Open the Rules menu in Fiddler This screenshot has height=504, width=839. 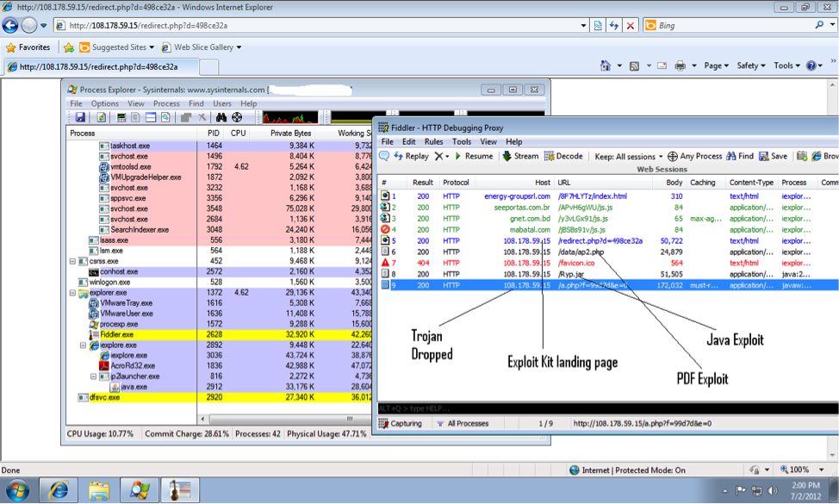(x=433, y=142)
